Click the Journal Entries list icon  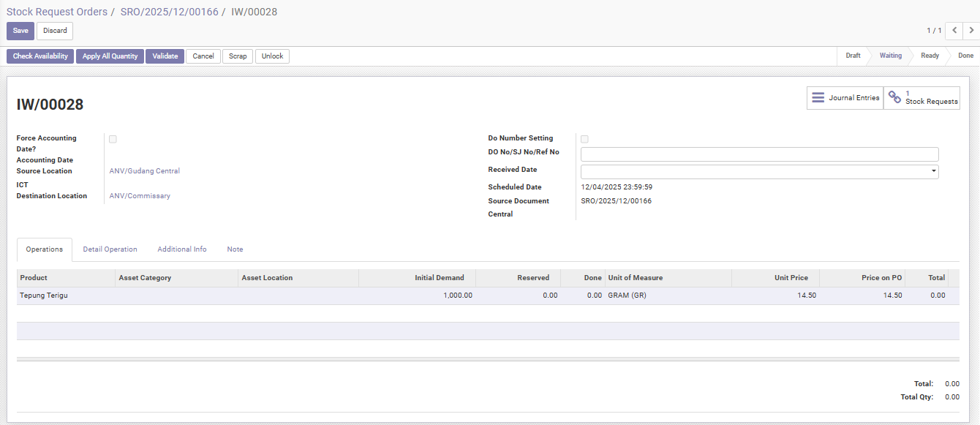click(818, 98)
